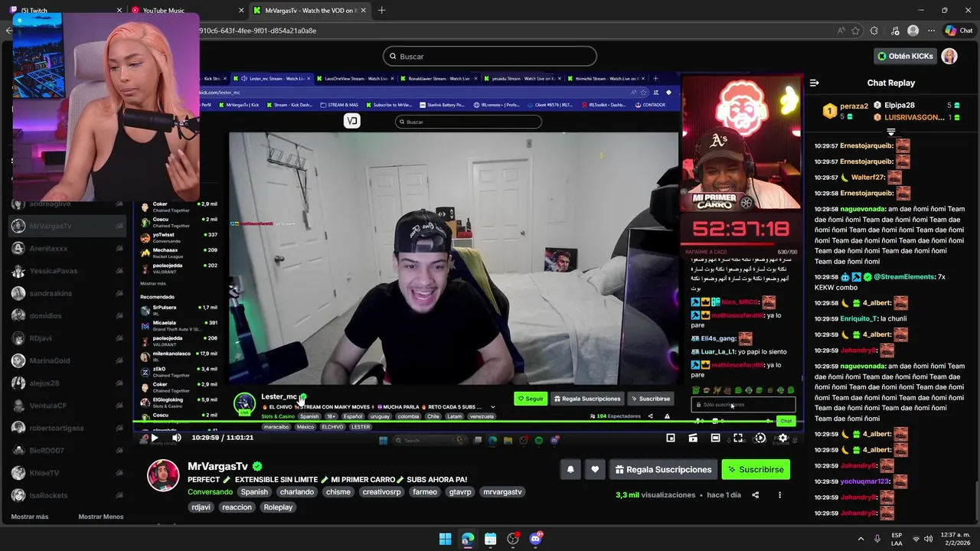Open the read aloud icon

pos(841,31)
